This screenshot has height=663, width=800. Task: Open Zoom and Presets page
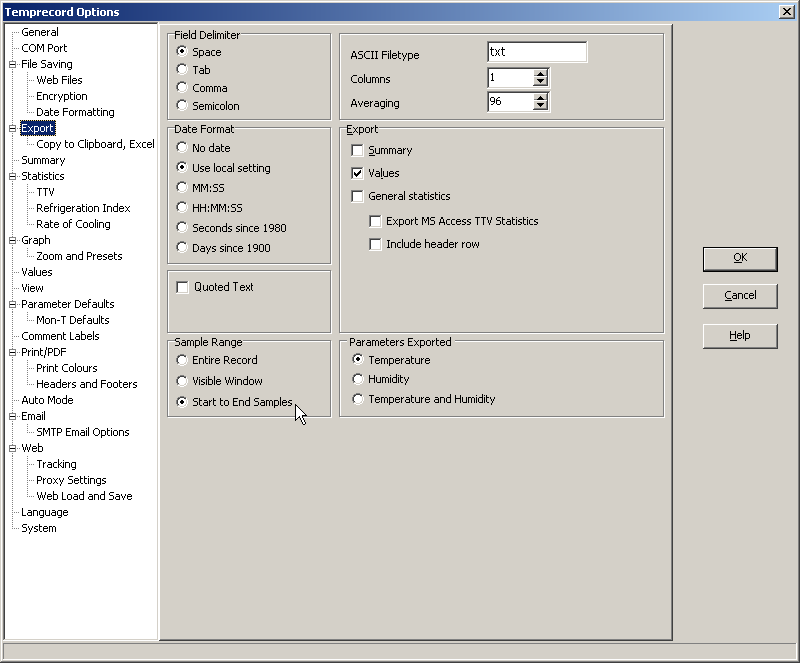coord(79,256)
